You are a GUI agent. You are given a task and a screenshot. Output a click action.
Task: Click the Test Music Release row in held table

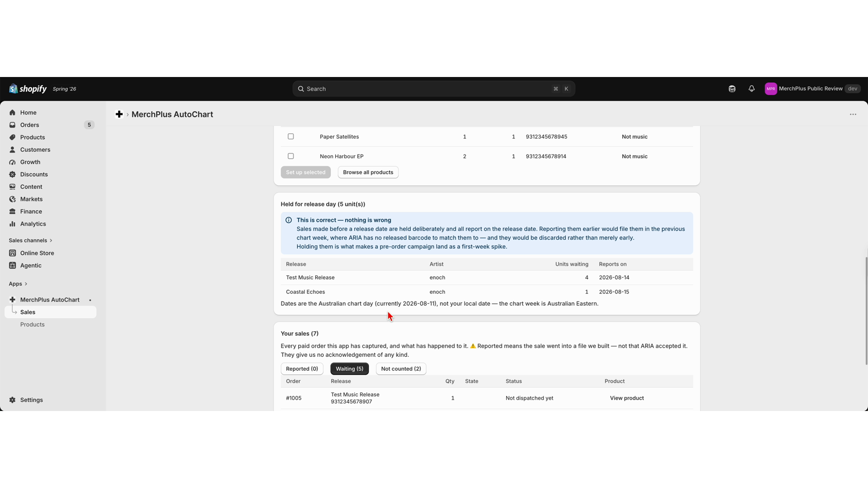click(487, 278)
